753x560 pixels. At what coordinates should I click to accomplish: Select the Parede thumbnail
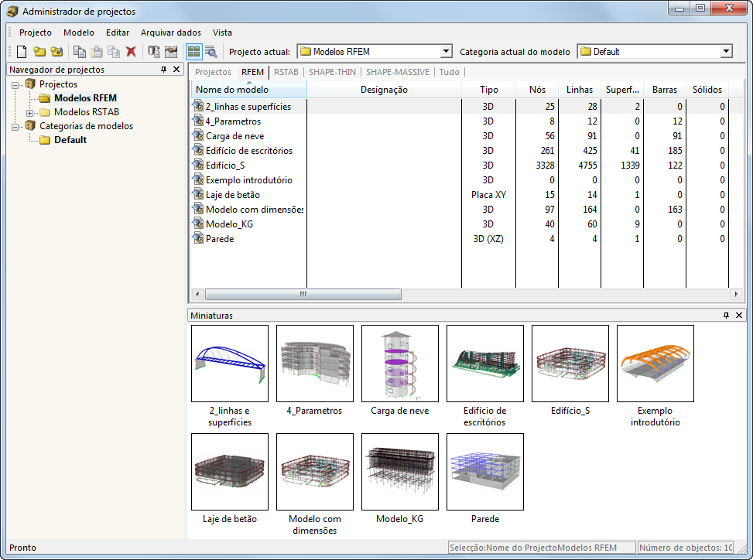485,472
